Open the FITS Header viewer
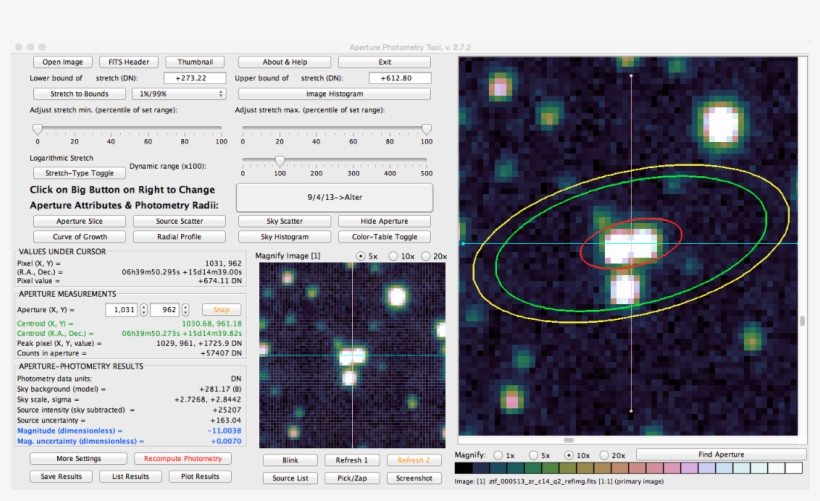This screenshot has width=820, height=501. [x=129, y=62]
